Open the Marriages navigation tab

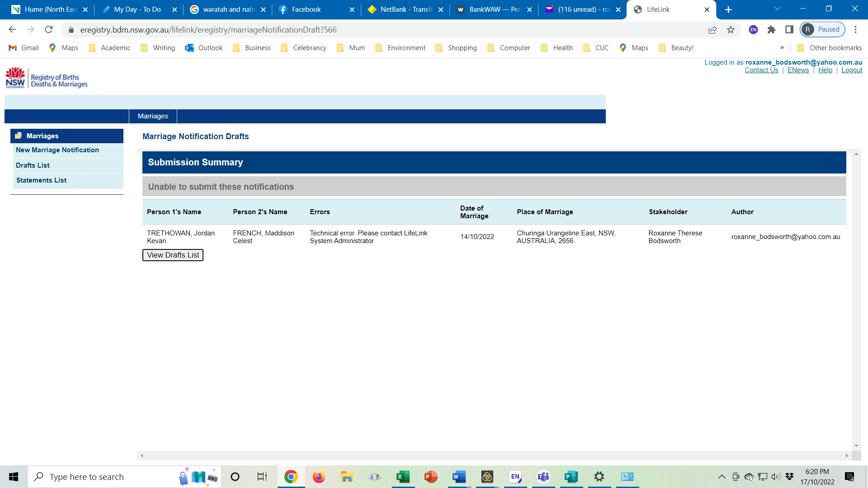point(153,116)
